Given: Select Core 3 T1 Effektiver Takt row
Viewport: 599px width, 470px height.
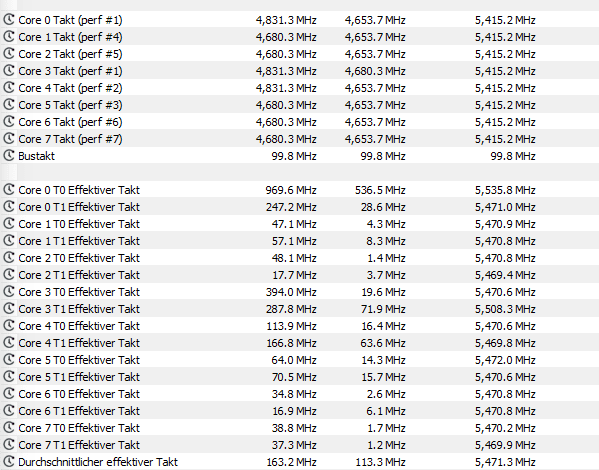Looking at the screenshot, I should pos(300,309).
